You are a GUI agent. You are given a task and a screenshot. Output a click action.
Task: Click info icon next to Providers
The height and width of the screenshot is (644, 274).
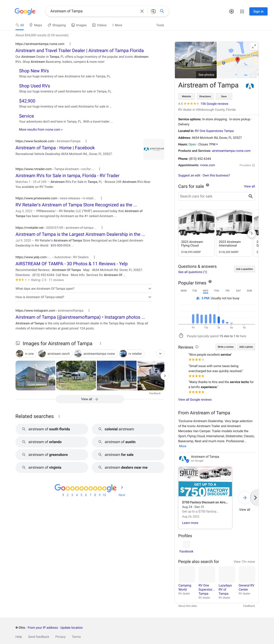click(253, 165)
